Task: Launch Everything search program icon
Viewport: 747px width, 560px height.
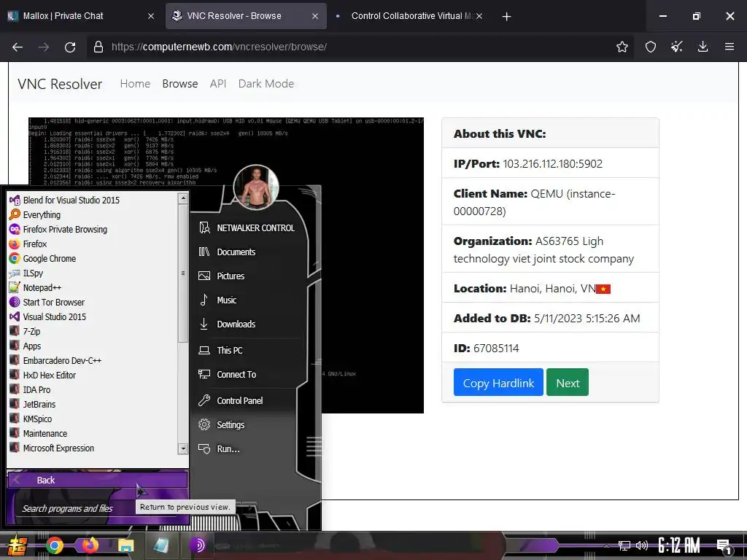Action: tap(15, 215)
